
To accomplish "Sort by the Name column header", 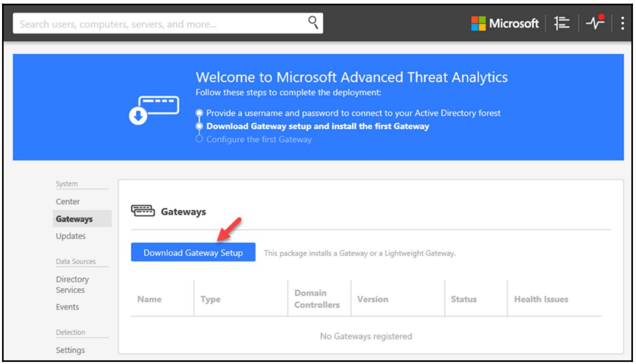I will coord(149,299).
